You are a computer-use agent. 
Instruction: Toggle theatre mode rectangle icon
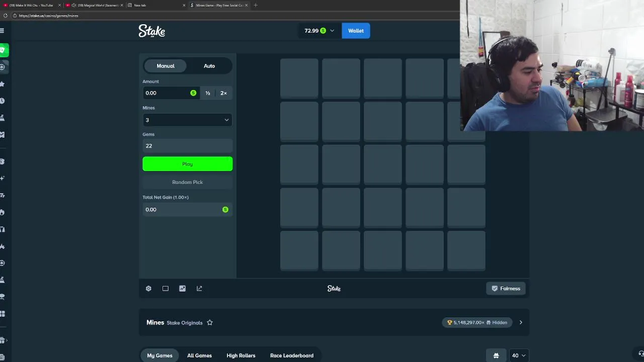click(166, 289)
